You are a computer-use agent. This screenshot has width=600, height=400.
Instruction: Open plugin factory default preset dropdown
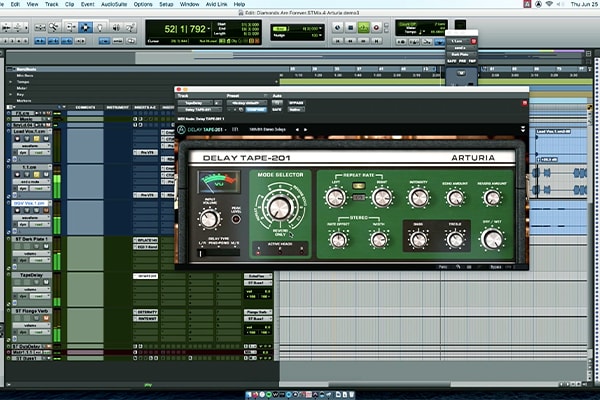(247, 103)
